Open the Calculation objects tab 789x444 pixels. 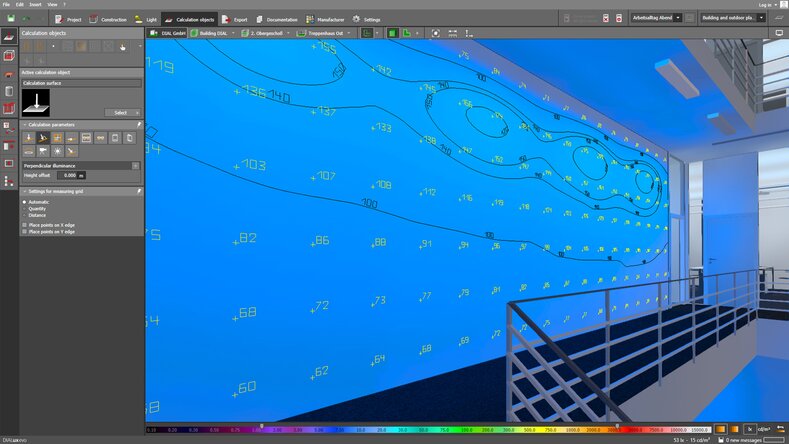(x=188, y=19)
